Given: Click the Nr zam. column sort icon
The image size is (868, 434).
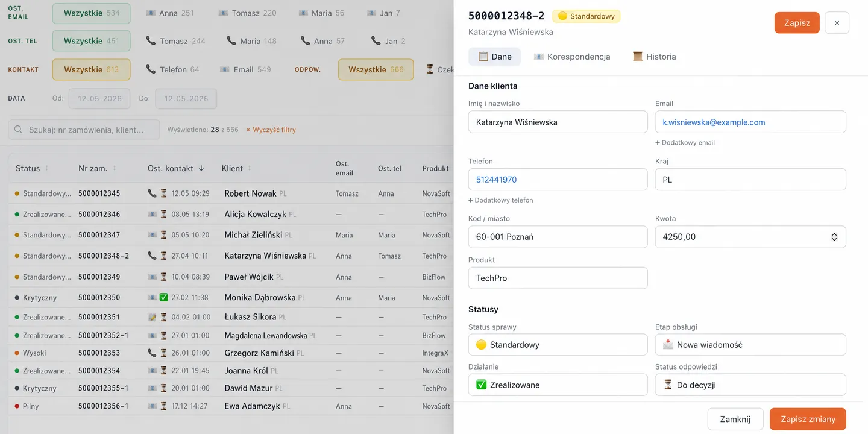Looking at the screenshot, I should [x=115, y=168].
